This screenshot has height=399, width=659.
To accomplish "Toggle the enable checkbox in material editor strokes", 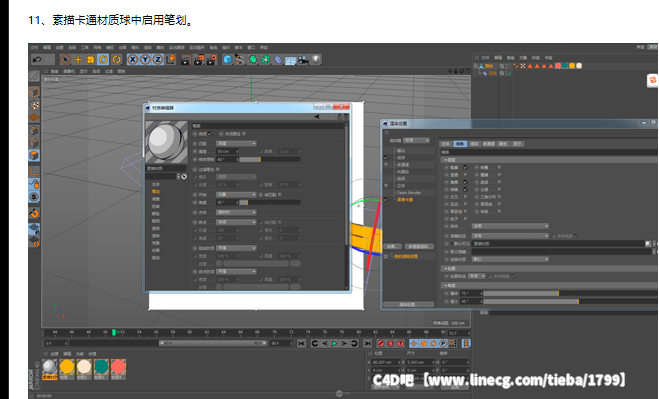I will tap(209, 134).
